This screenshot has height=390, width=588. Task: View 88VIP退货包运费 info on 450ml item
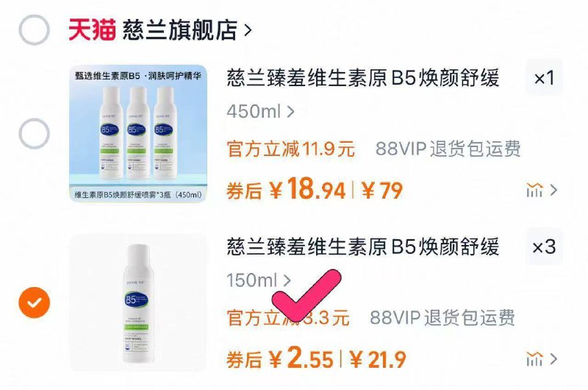pos(448,149)
